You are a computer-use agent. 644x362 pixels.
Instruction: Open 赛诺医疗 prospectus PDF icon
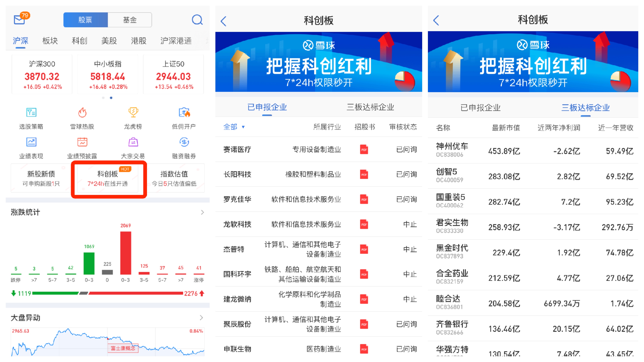coord(364,149)
